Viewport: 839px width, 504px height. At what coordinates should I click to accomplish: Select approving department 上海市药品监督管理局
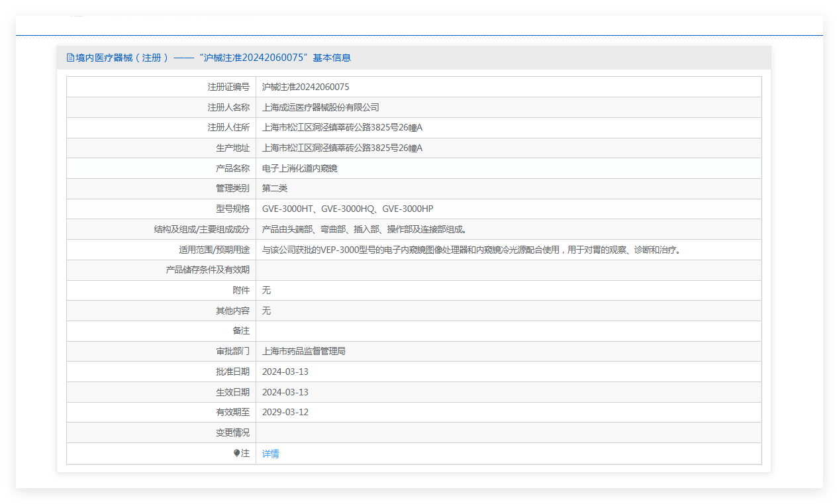(304, 351)
